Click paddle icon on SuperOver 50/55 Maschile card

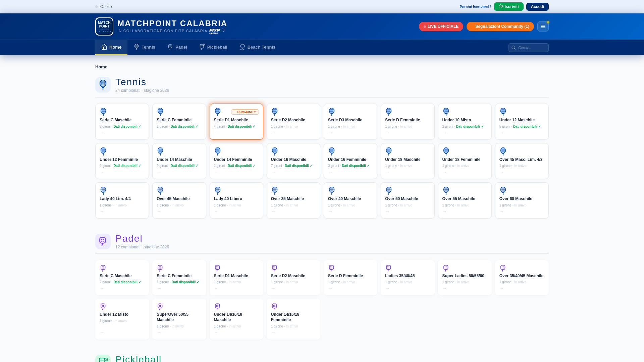(x=160, y=306)
